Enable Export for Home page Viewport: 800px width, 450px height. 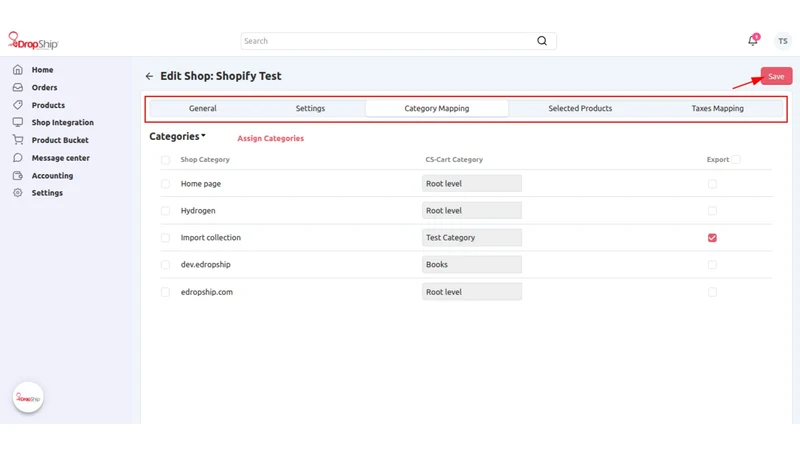pyautogui.click(x=712, y=184)
